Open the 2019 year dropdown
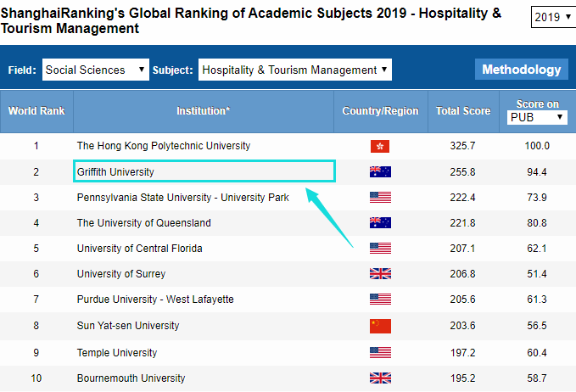 551,17
